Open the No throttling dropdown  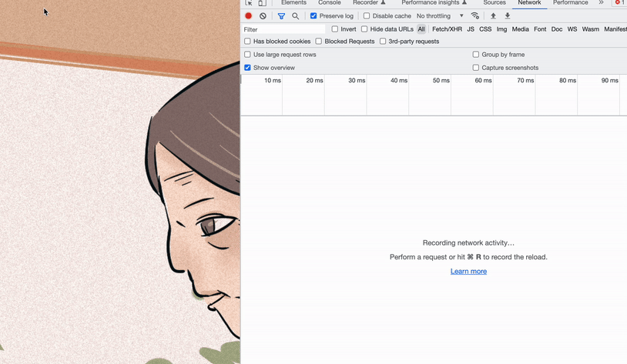click(440, 16)
